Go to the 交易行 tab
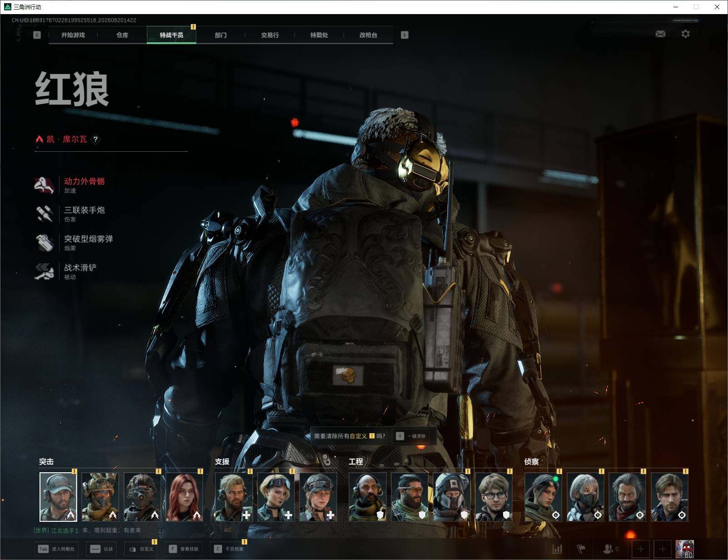728x560 pixels. pos(270,35)
